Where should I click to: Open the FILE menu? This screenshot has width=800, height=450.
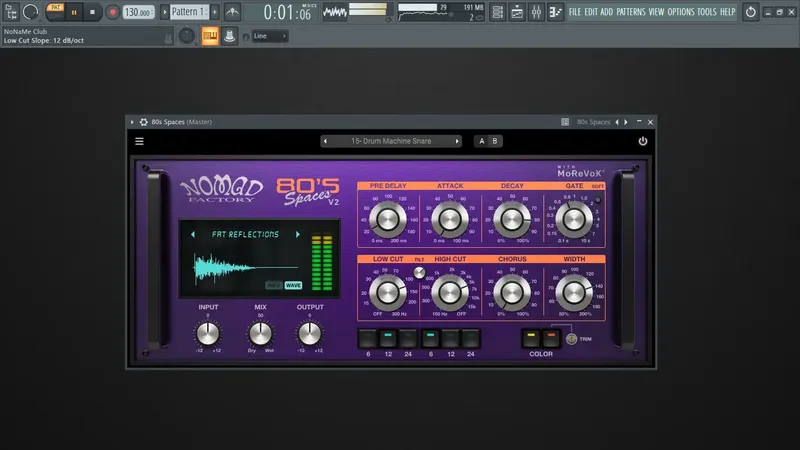click(575, 12)
